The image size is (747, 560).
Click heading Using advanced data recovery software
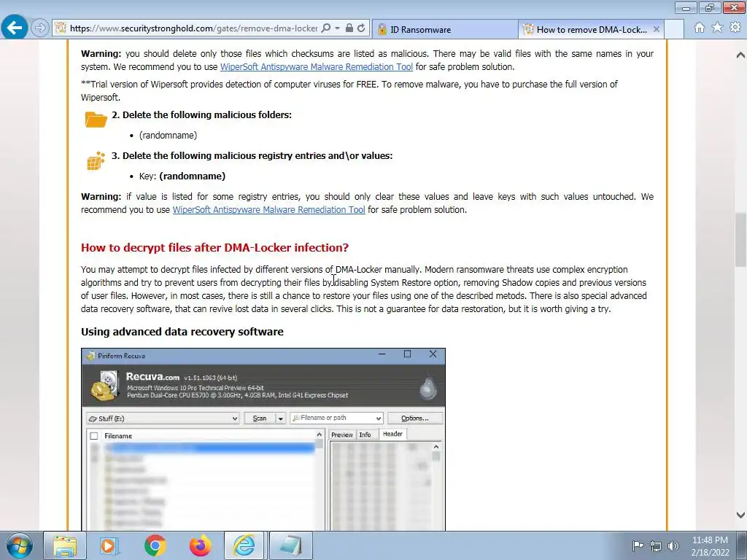click(182, 332)
